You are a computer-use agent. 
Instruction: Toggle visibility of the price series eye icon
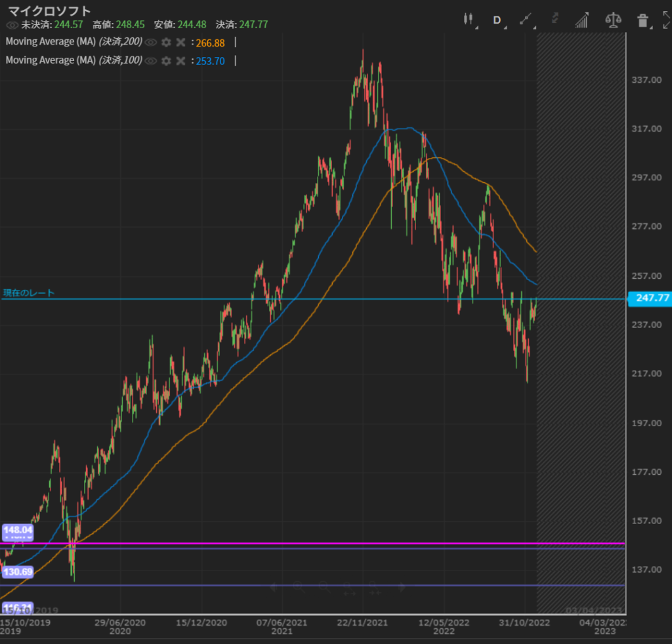(x=12, y=25)
